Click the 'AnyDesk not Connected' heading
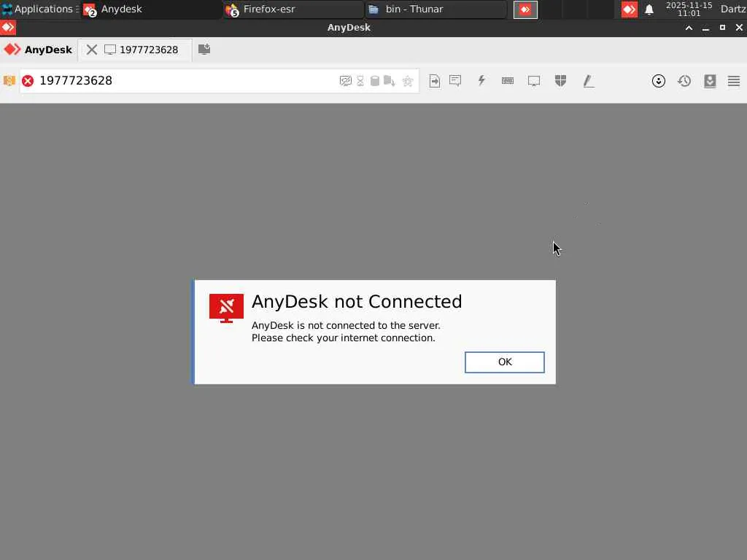The height and width of the screenshot is (560, 747). [x=357, y=301]
